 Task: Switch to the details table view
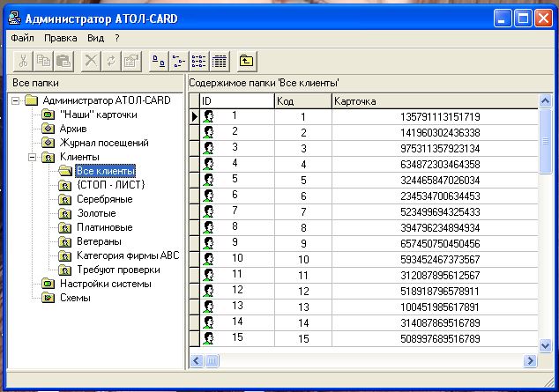click(219, 61)
